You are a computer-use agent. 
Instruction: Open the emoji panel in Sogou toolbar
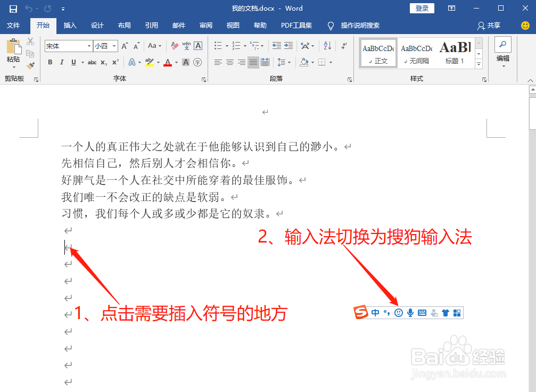pos(399,313)
